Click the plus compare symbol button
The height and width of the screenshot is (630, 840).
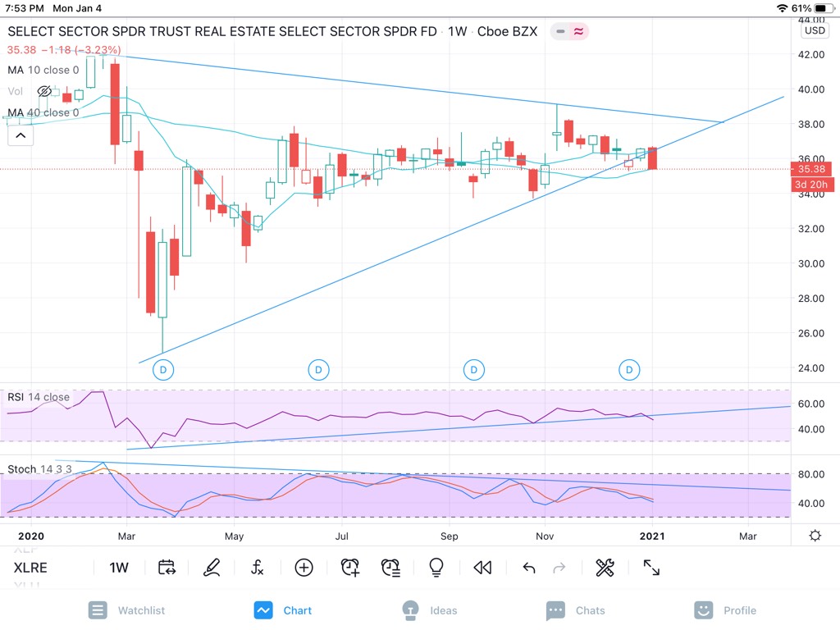tap(304, 568)
